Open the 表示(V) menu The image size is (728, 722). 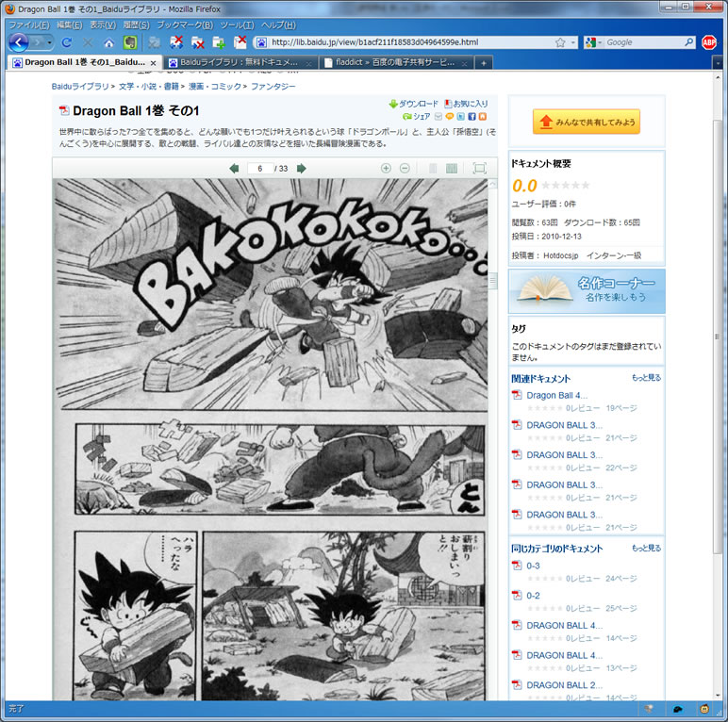[103, 25]
